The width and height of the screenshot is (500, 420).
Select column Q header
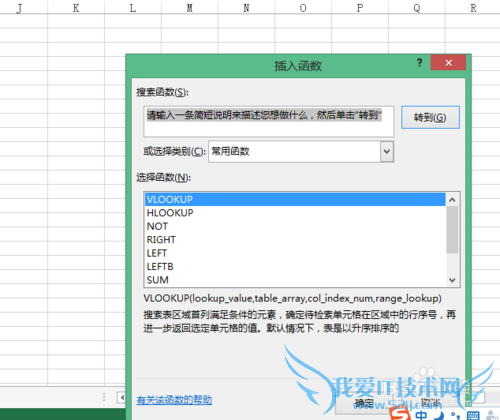point(417,7)
